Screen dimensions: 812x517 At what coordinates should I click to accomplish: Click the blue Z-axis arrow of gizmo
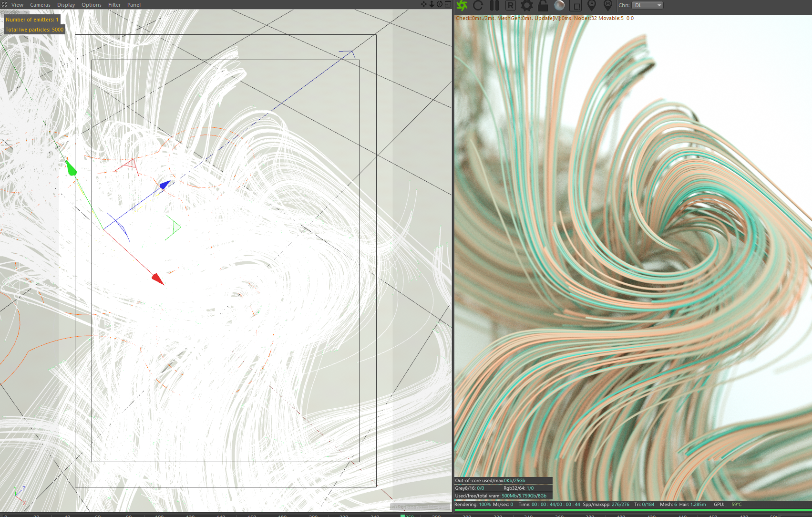coord(165,184)
